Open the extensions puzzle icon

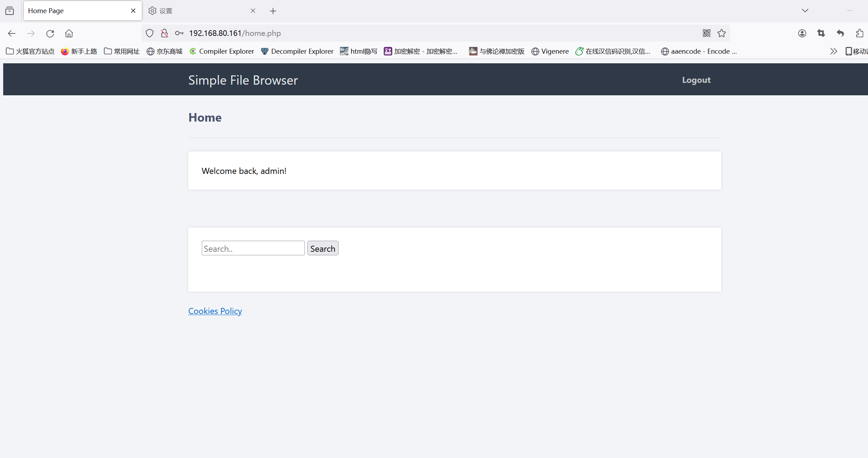[860, 33]
